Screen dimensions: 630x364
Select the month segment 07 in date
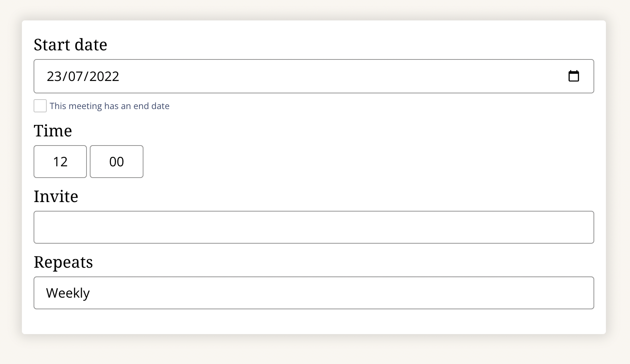[75, 76]
